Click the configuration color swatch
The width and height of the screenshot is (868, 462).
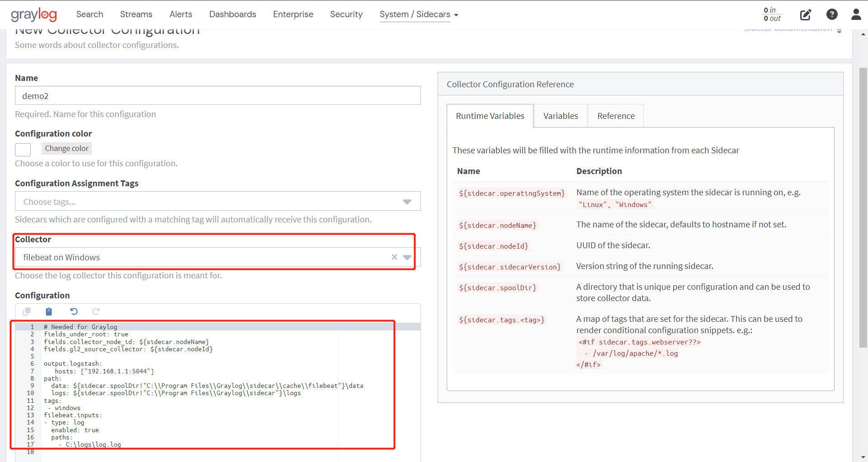point(23,150)
